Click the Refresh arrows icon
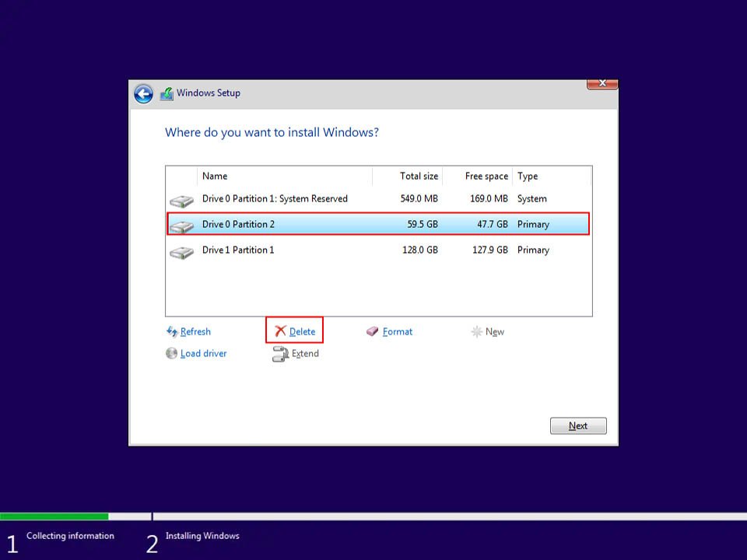747x560 pixels. click(172, 331)
